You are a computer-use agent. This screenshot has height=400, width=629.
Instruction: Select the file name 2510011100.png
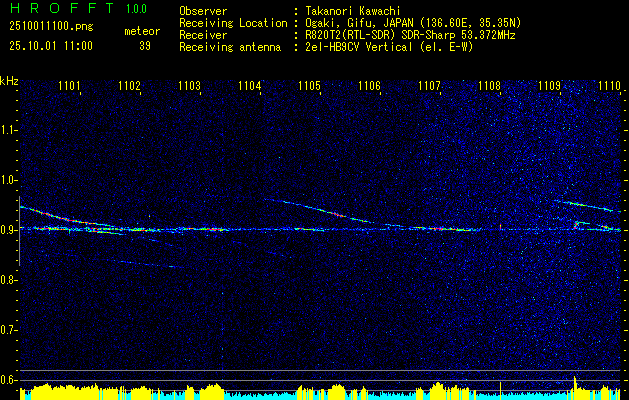(x=51, y=27)
